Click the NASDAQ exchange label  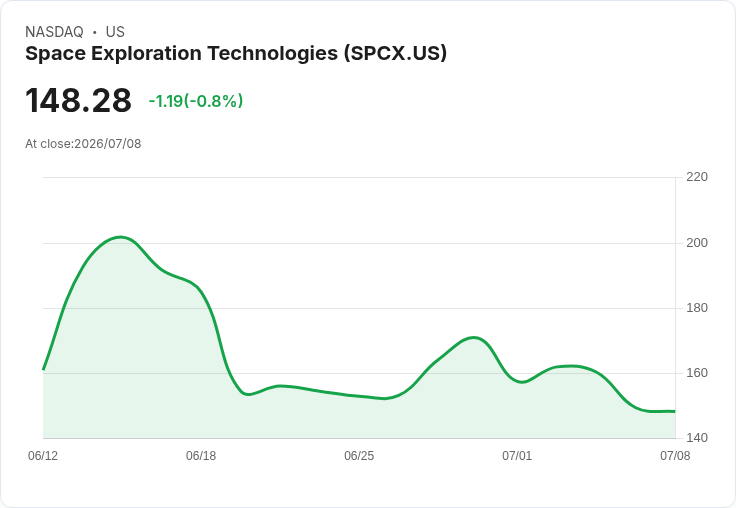tap(54, 32)
